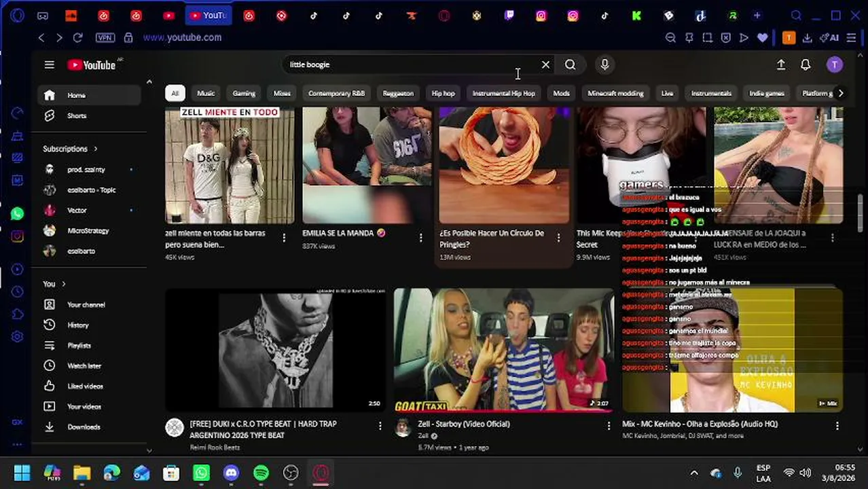Open the ZELL MIENTE EN TODO thumbnail
This screenshot has height=489, width=868.
pyautogui.click(x=230, y=165)
